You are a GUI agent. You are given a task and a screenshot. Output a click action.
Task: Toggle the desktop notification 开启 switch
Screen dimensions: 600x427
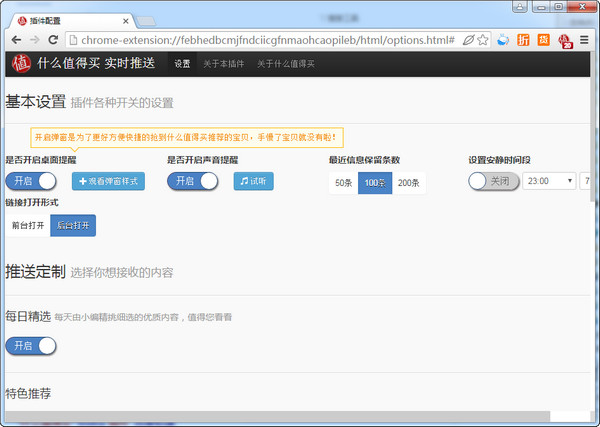point(31,181)
